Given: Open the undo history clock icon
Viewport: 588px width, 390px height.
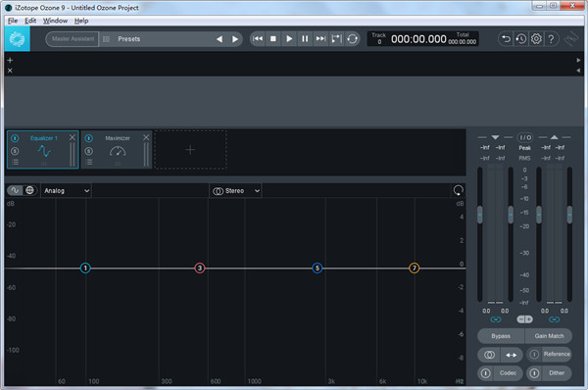Looking at the screenshot, I should pos(521,38).
